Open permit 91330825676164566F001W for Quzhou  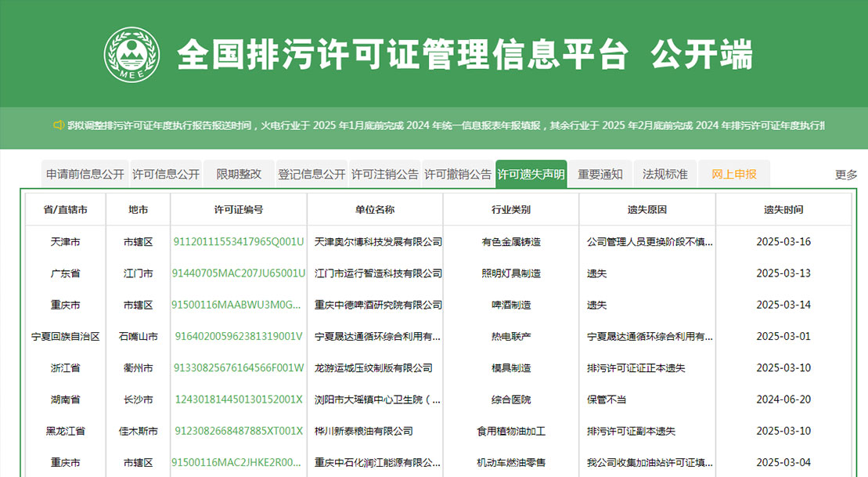coord(239,368)
